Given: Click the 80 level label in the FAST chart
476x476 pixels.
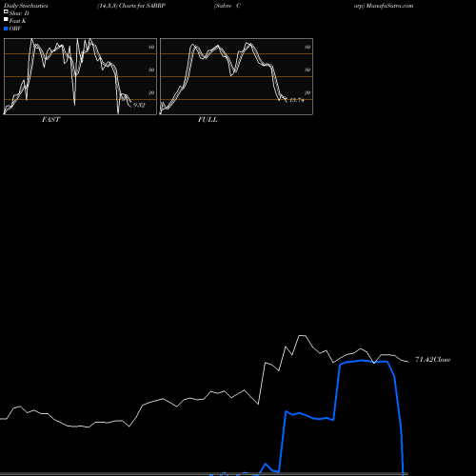Looking at the screenshot, I should click(151, 47).
